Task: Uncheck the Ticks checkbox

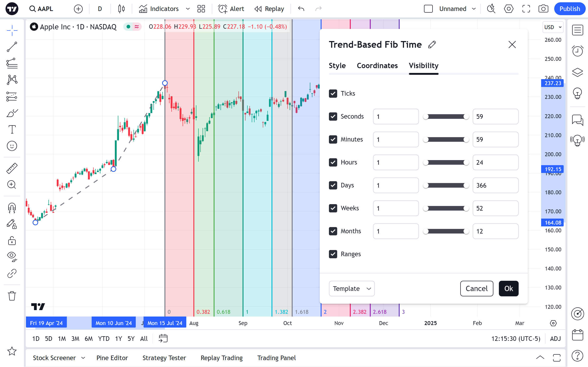Action: [333, 93]
